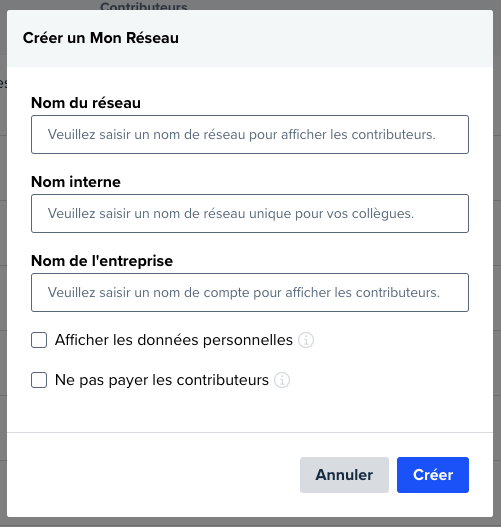Screen dimensions: 501x527
Task: Click the Nom du réseau text field
Action: tap(250, 134)
